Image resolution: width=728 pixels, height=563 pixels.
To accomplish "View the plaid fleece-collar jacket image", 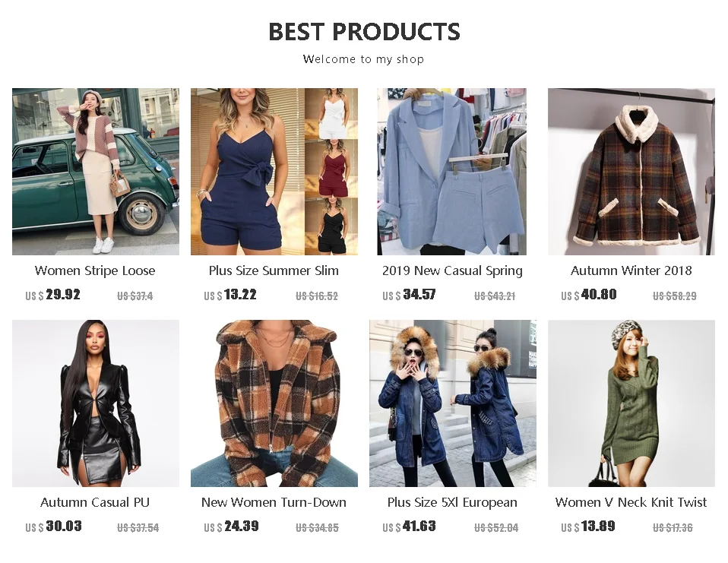I will (631, 172).
